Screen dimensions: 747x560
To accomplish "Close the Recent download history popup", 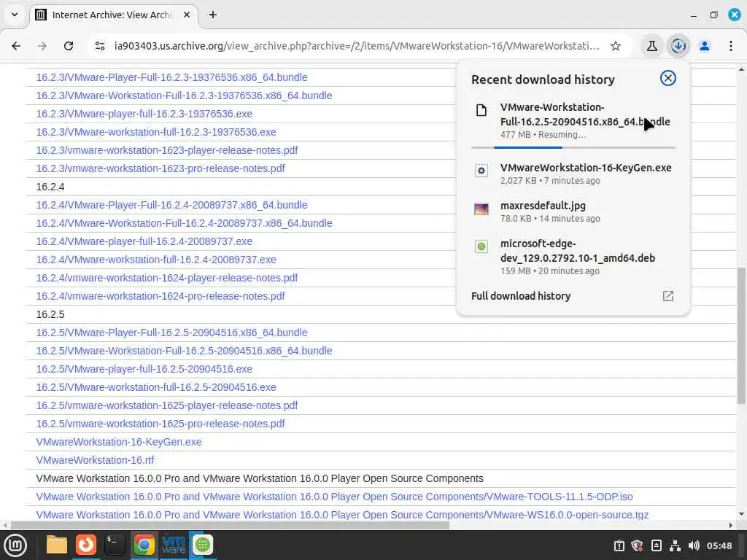I will coord(668,78).
